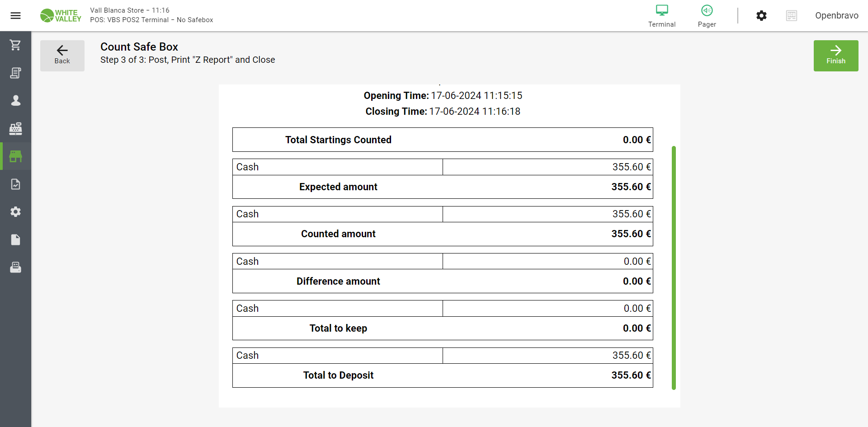Open the chart report document icon

[15, 184]
